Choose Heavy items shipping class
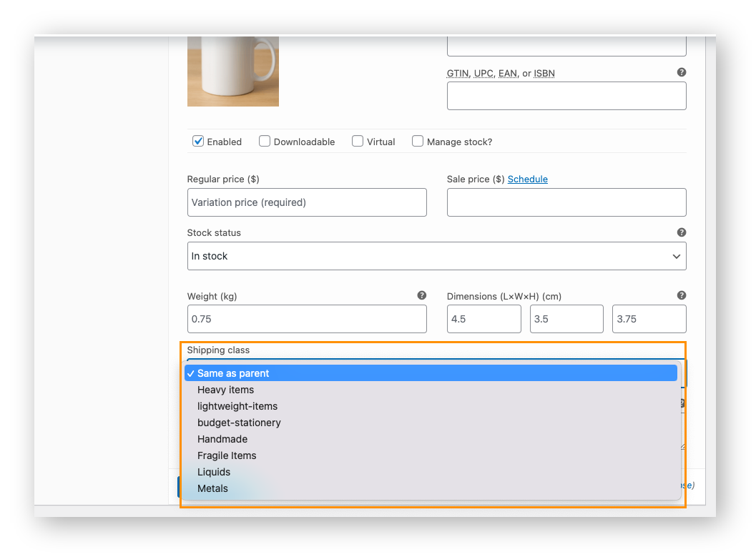The image size is (756, 557). pos(431,390)
